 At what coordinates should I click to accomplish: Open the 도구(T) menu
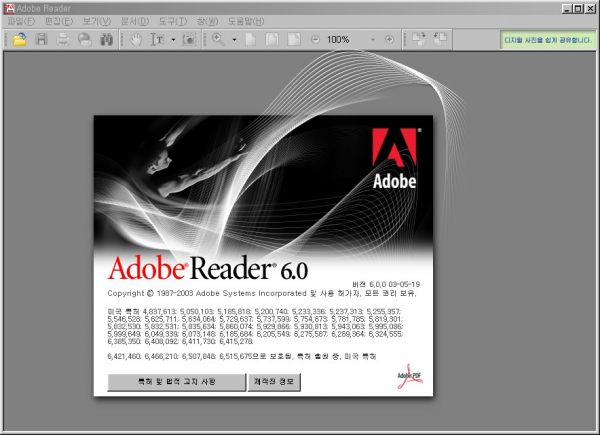[173, 21]
